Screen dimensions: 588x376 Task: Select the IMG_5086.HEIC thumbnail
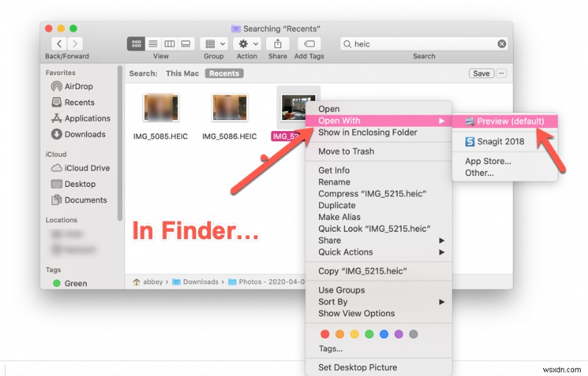coord(229,107)
